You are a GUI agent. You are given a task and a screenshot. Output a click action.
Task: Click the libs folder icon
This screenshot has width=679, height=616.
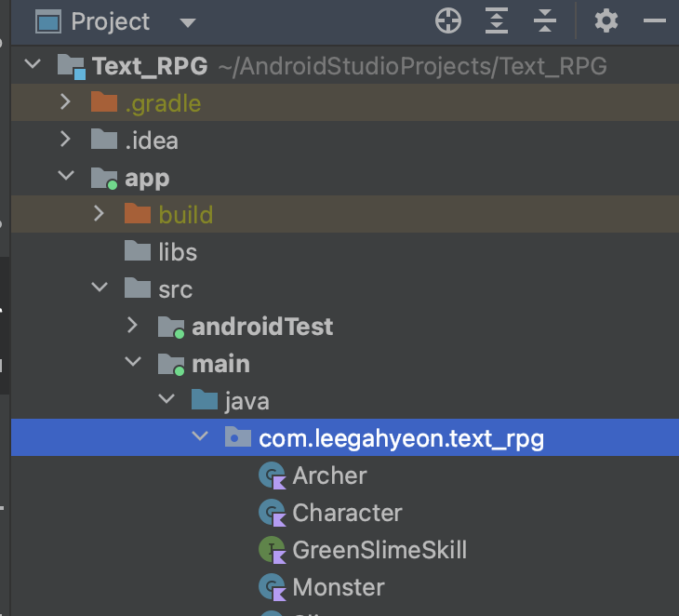pos(138,251)
